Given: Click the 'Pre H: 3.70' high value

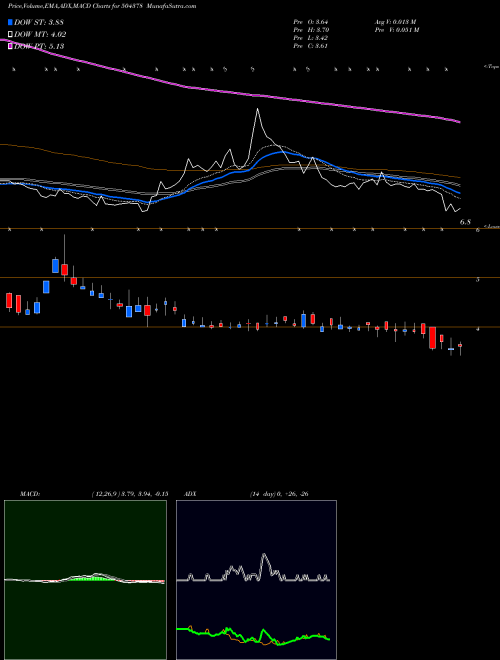Looking at the screenshot, I should coord(311,30).
